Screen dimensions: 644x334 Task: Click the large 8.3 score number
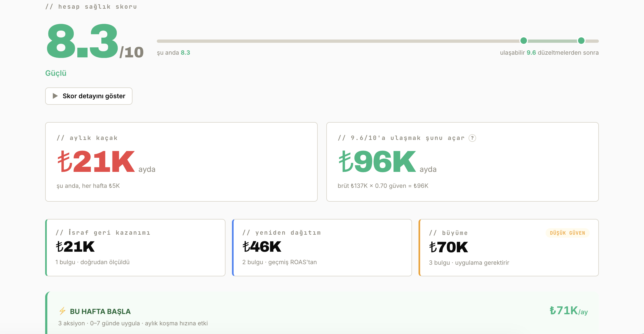coord(82,41)
